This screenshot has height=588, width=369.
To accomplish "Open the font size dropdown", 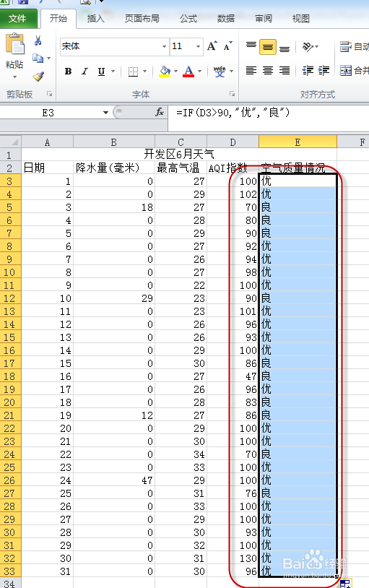I will coord(198,46).
